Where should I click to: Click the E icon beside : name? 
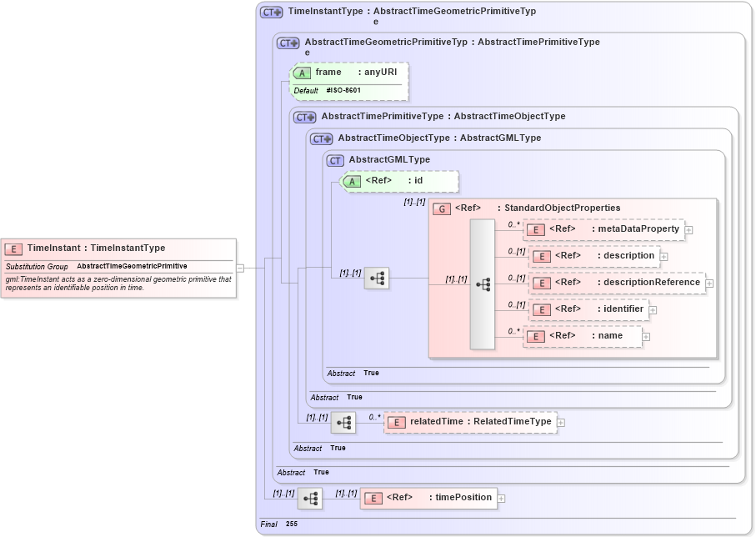point(536,337)
